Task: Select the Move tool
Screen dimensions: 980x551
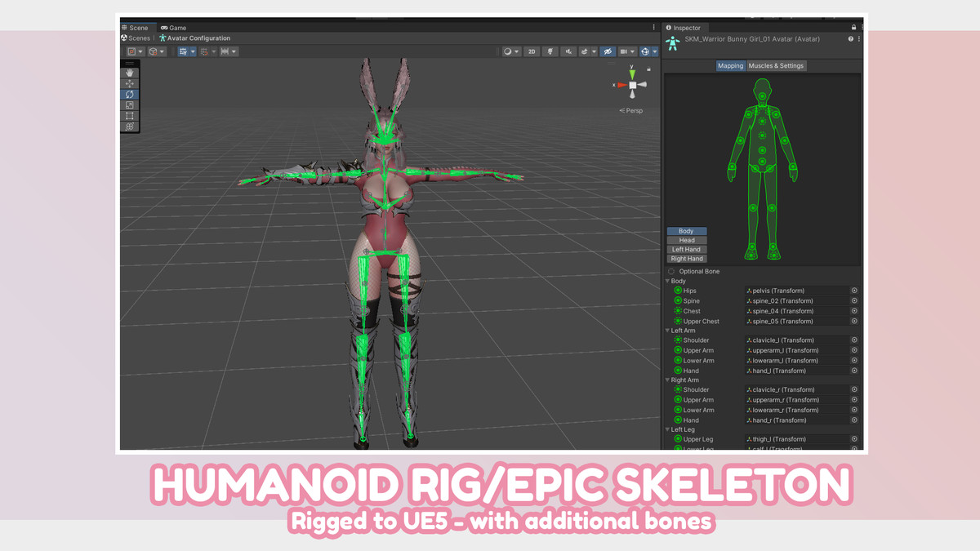Action: tap(130, 83)
